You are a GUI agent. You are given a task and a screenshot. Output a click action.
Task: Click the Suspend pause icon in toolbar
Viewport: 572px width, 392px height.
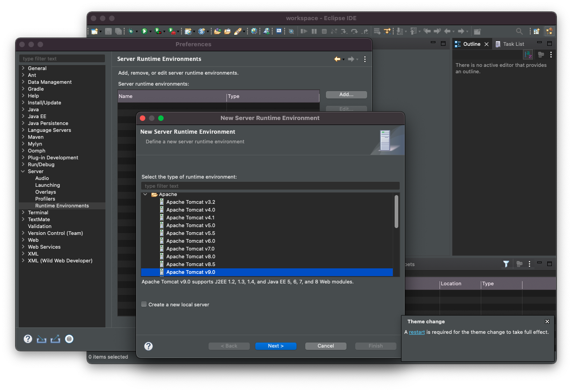pyautogui.click(x=314, y=31)
